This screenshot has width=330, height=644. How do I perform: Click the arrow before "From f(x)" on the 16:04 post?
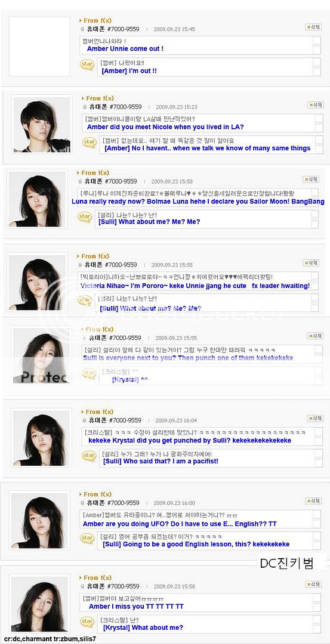(82, 412)
